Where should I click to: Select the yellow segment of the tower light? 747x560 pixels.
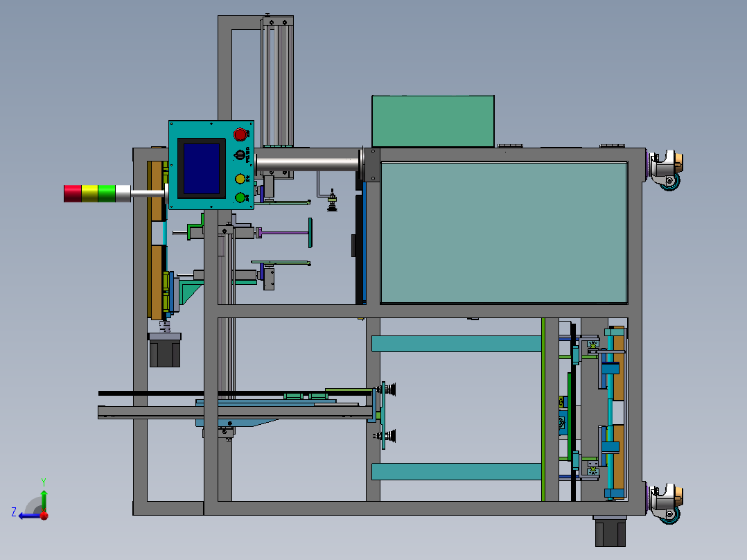[89, 193]
